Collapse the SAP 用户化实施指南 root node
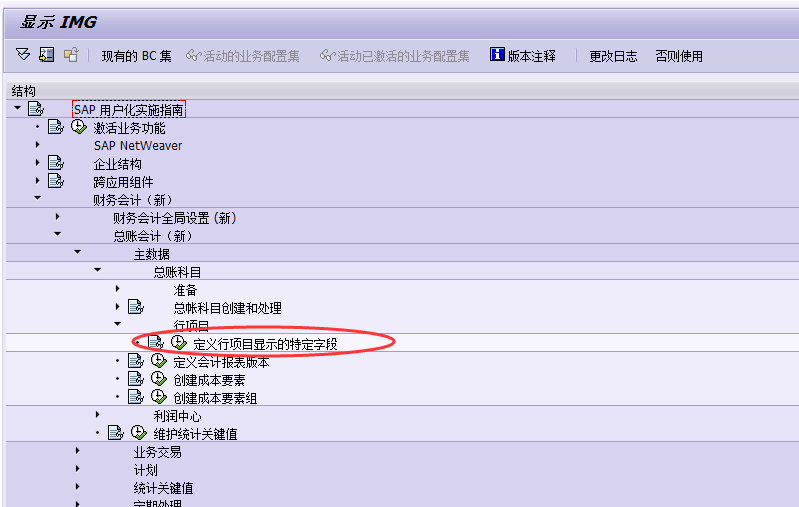Image resolution: width=799 pixels, height=507 pixels. (17, 108)
